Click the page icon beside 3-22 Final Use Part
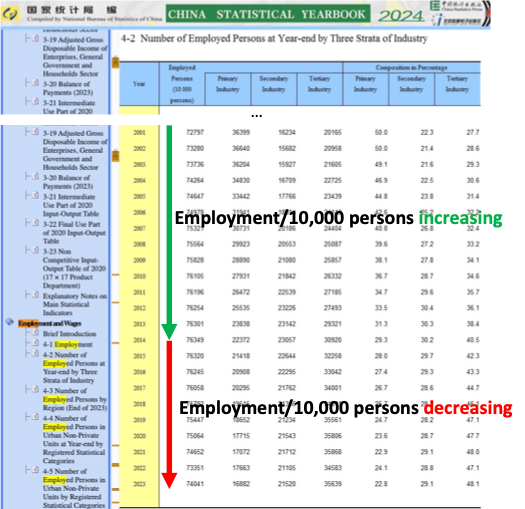This screenshot has width=525, height=509. click(36, 223)
